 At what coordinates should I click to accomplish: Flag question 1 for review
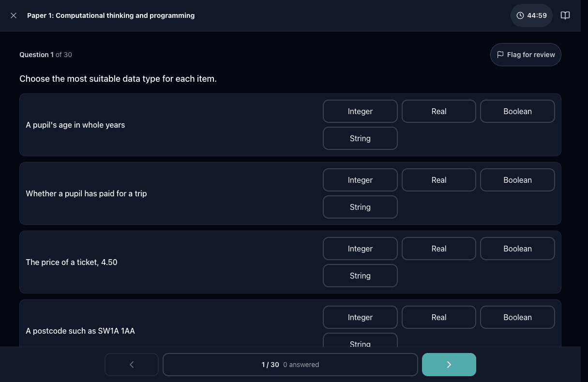pyautogui.click(x=526, y=55)
